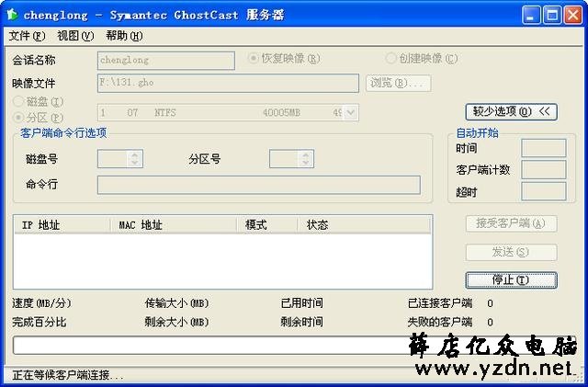Click the 命令行 text field
588x387 pixels.
tap(259, 185)
